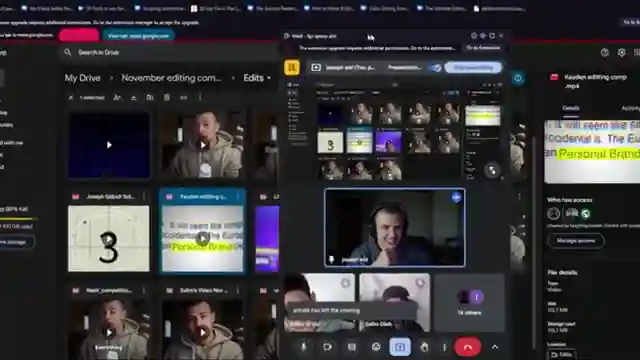Expand the chevron up in Meet toolbar
Viewport: 640px width, 360px height.
(x=495, y=347)
